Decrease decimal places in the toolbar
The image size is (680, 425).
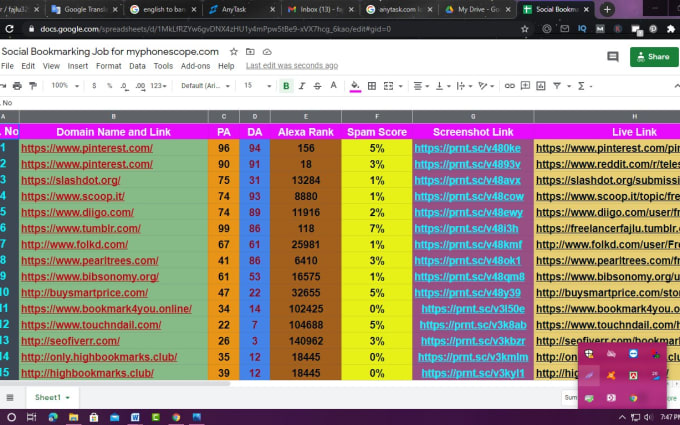[x=124, y=86]
